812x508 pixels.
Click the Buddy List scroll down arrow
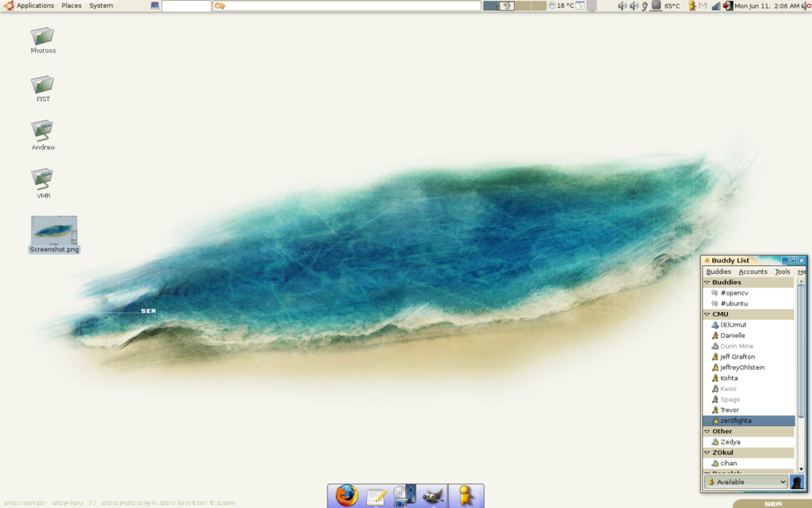[x=801, y=469]
